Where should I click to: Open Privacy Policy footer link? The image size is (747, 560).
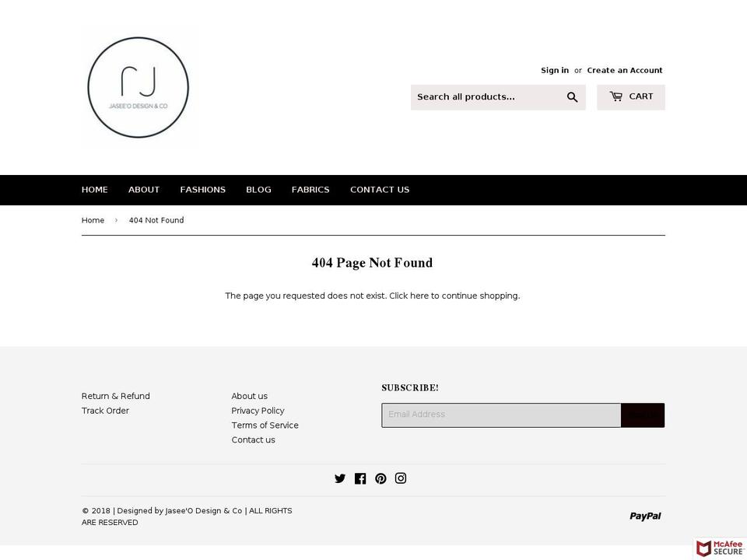pyautogui.click(x=258, y=411)
